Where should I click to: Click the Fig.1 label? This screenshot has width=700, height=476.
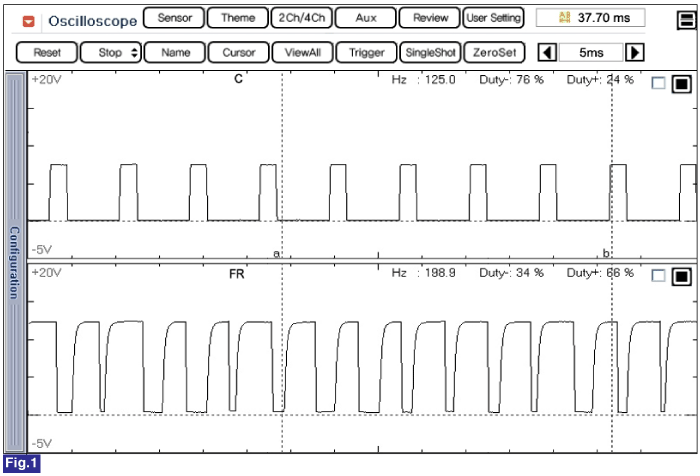point(21,463)
